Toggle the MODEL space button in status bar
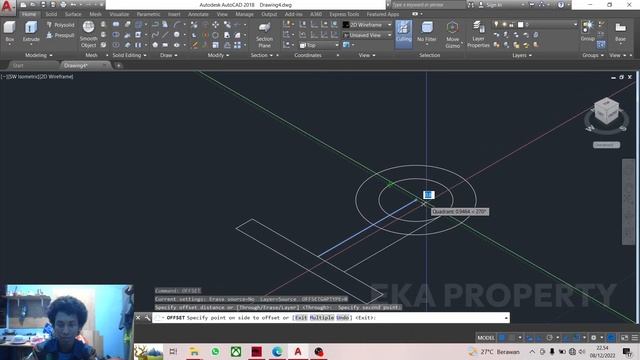640x360 pixels. (486, 338)
